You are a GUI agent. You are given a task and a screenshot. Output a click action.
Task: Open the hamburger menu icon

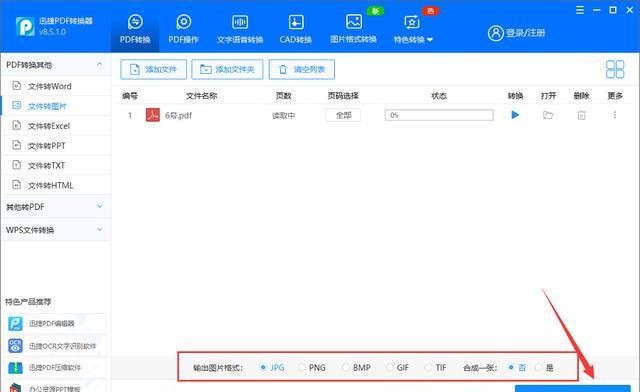click(x=580, y=10)
